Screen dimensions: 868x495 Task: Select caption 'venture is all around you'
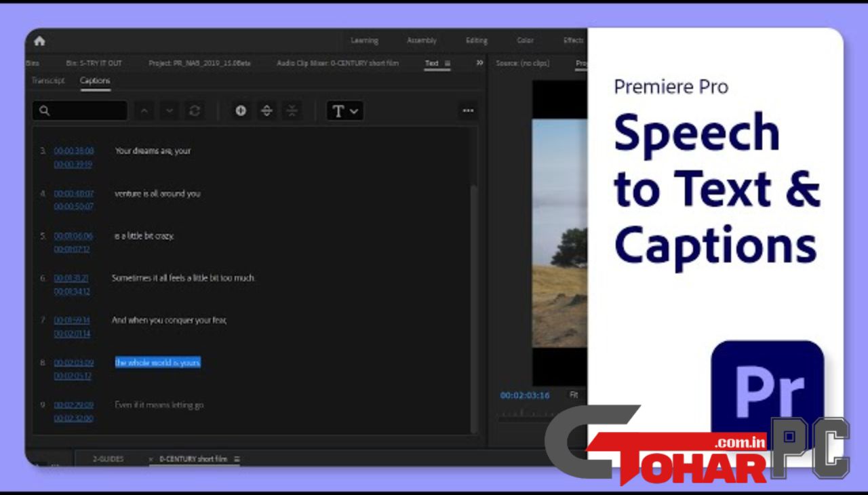click(157, 194)
